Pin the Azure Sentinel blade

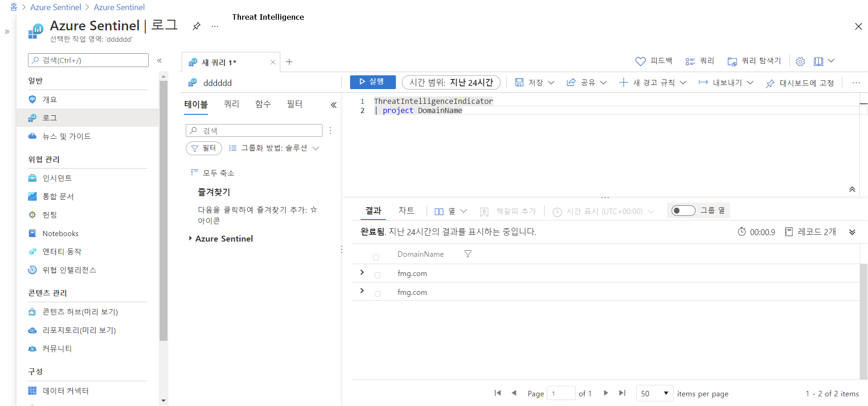coord(196,26)
